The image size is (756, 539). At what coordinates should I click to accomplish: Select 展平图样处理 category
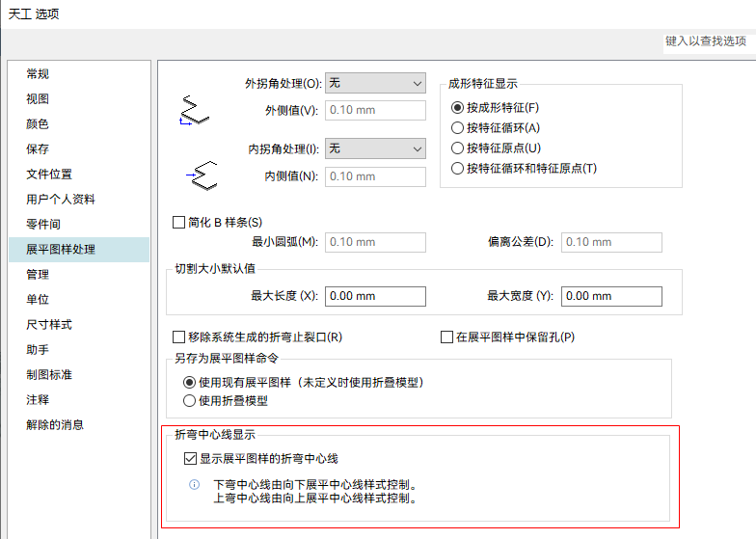tap(79, 249)
